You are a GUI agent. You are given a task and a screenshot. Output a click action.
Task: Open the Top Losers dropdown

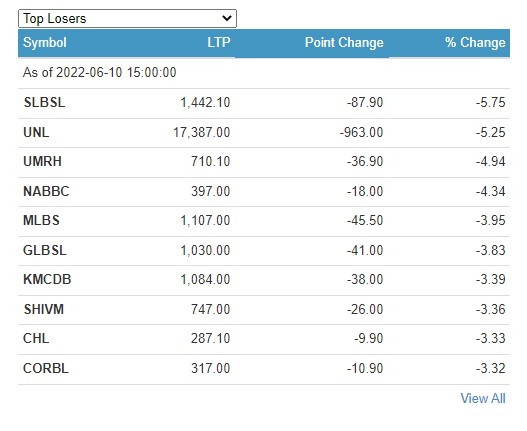[x=127, y=18]
